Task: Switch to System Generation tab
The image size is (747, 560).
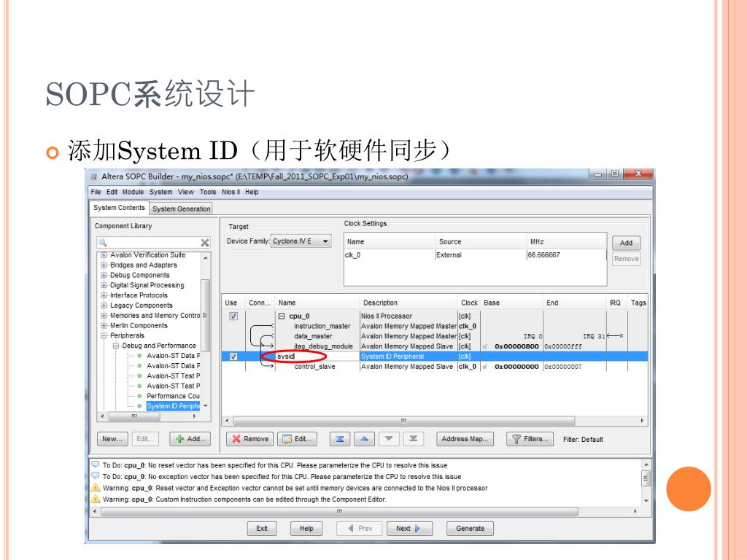Action: 182,209
